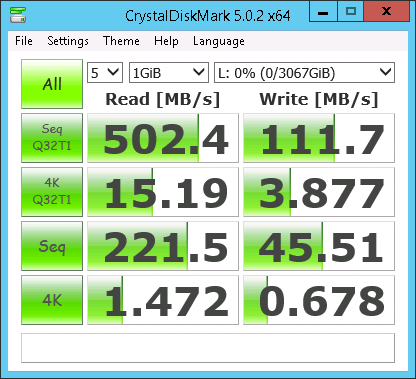416x379 pixels.
Task: Open the Help menu
Action: 166,41
